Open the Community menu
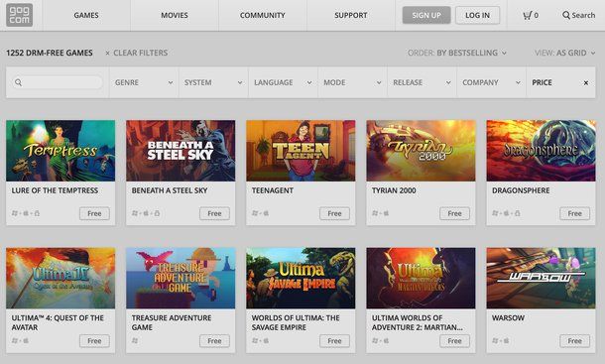Screen dimensions: 605x364 (x=263, y=15)
